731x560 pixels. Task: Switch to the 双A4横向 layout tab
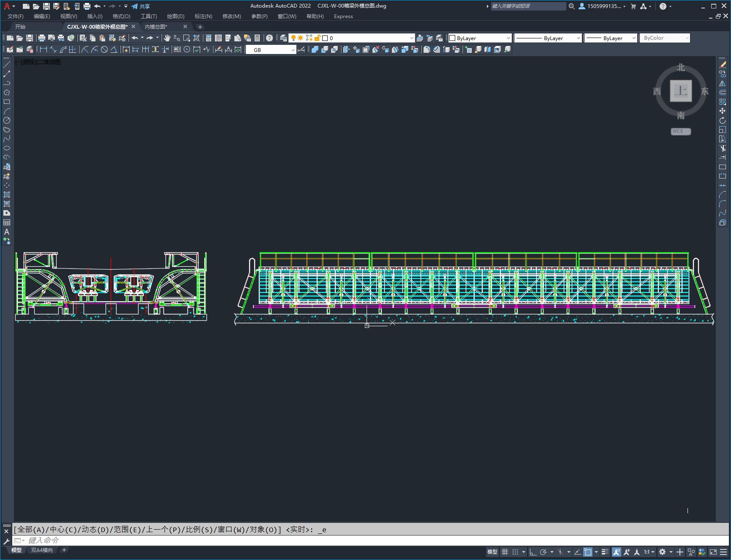pyautogui.click(x=42, y=550)
